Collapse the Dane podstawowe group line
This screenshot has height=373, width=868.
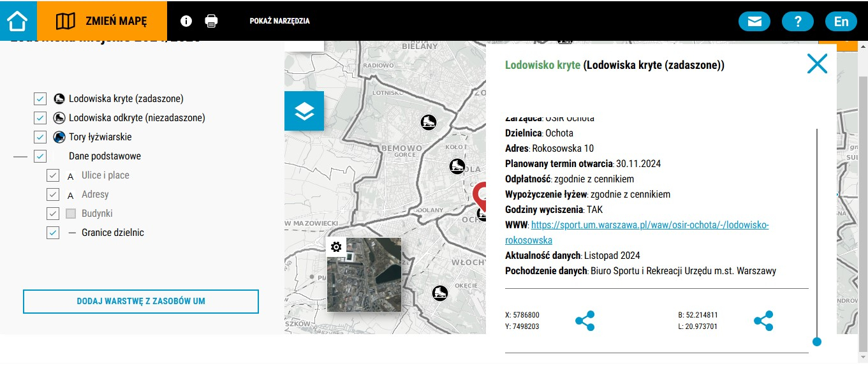21,156
